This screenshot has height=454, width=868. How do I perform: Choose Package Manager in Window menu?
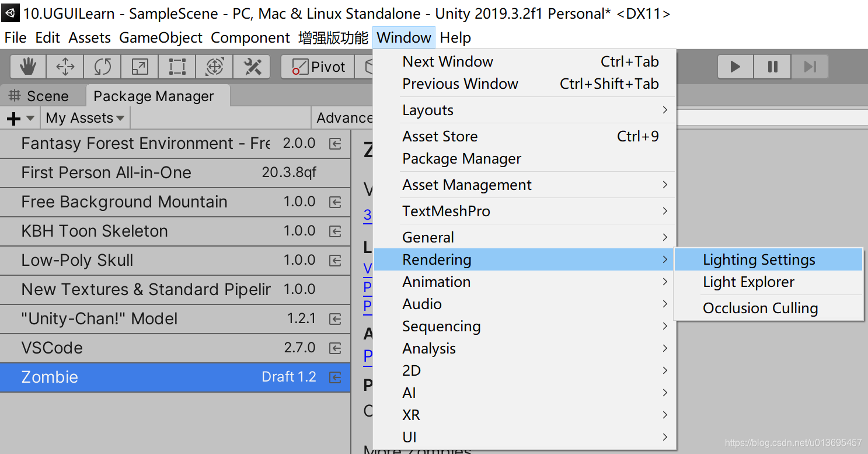(524, 158)
